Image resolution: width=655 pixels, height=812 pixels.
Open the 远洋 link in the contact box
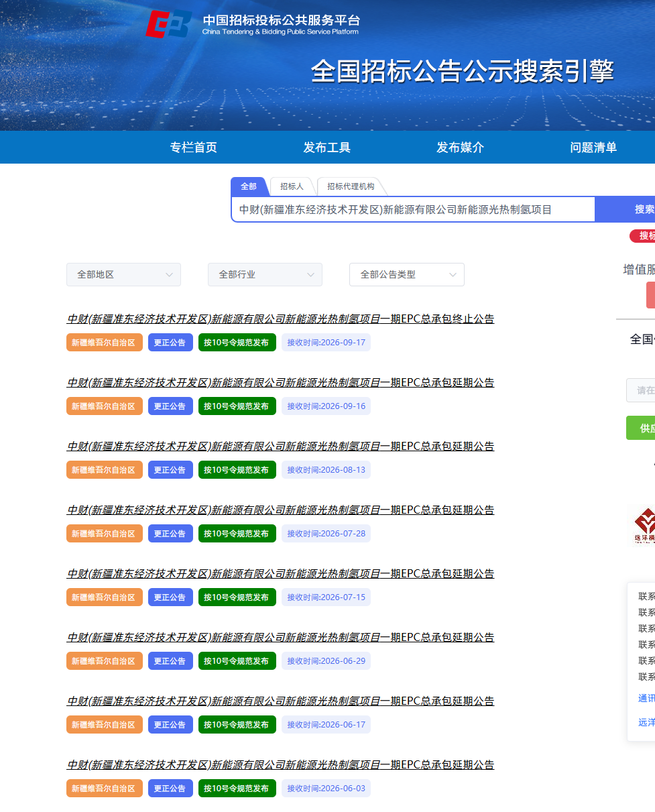coord(646,722)
